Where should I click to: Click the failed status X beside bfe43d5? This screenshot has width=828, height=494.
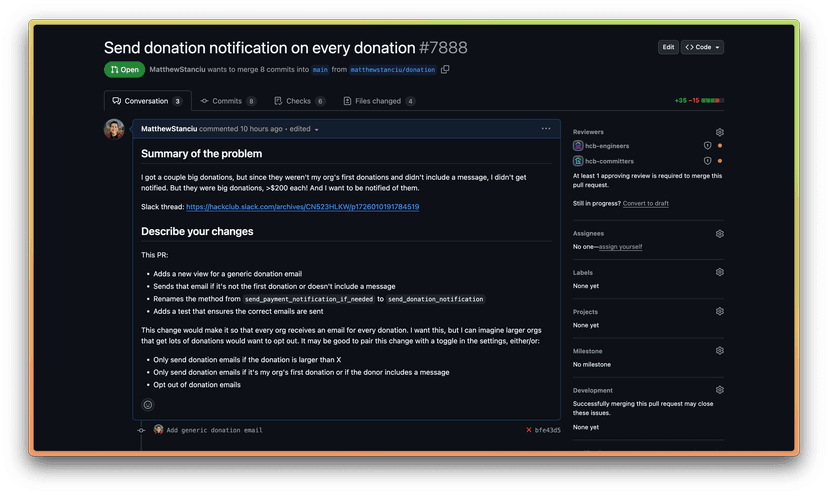pos(529,430)
